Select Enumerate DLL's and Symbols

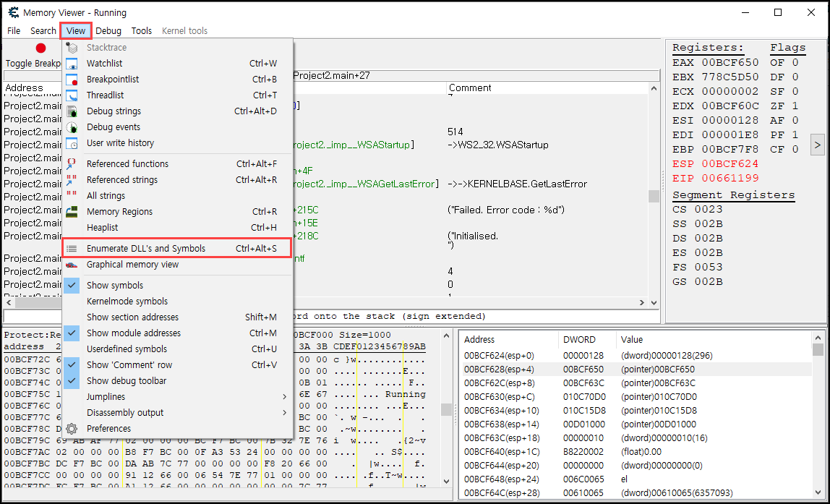coord(177,248)
